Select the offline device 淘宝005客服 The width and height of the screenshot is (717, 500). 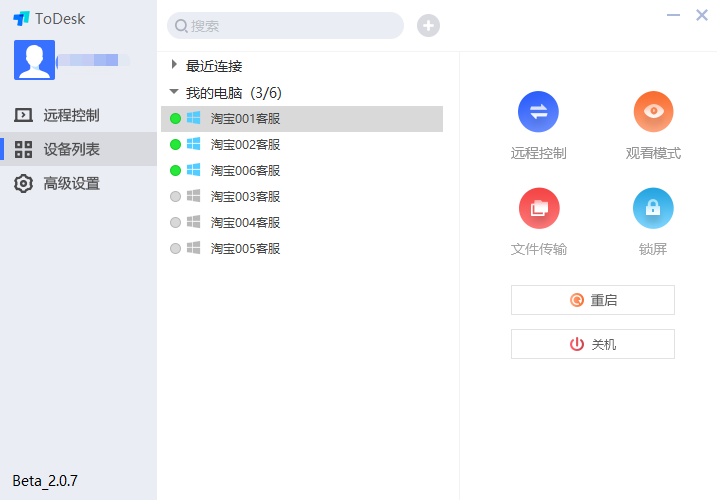[245, 248]
